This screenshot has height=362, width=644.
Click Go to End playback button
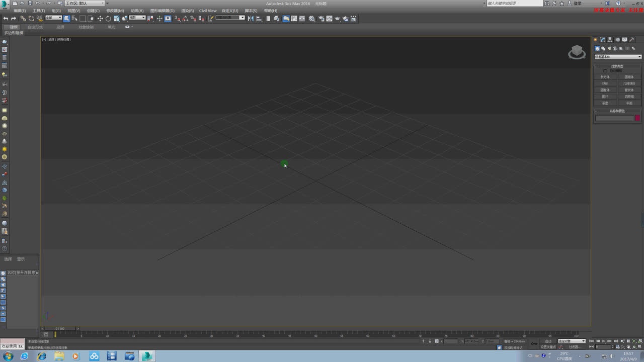coord(616,341)
